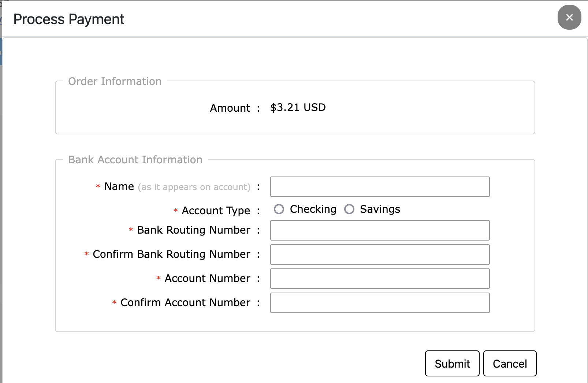
Task: Click the word "Checking" next to radio
Action: 313,209
